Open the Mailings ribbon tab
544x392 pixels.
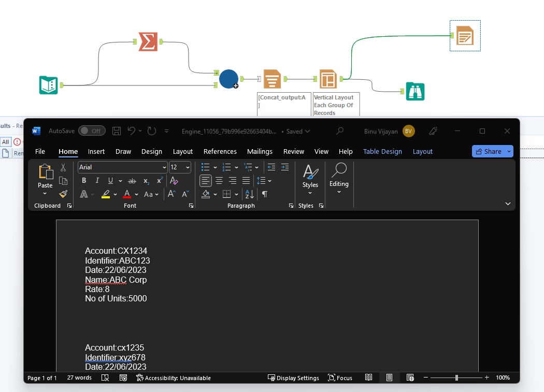pos(260,151)
